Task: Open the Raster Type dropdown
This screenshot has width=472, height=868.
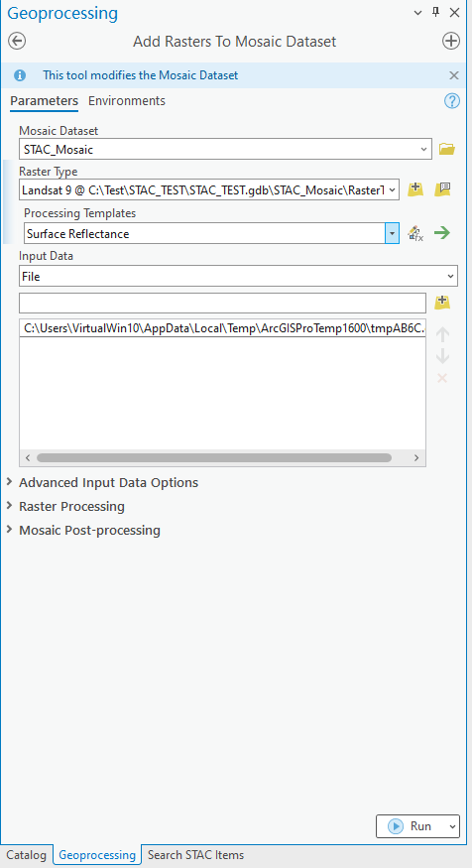Action: coord(393,189)
